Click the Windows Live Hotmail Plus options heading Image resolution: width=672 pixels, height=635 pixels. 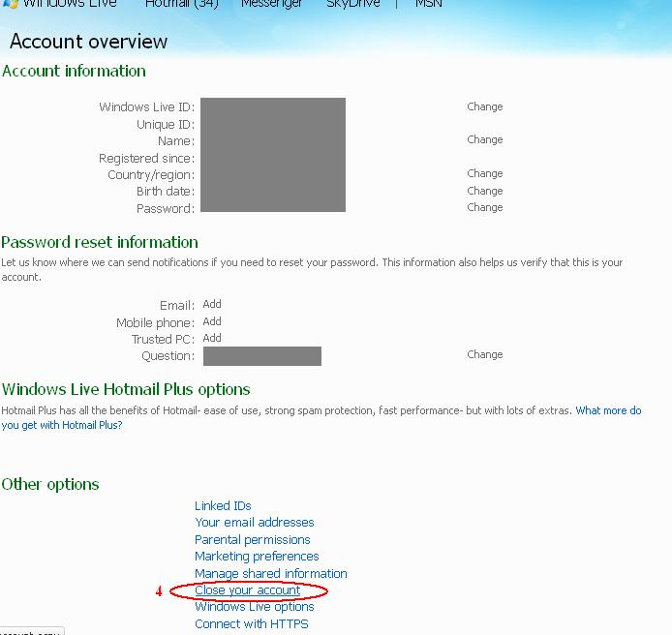pos(126,389)
